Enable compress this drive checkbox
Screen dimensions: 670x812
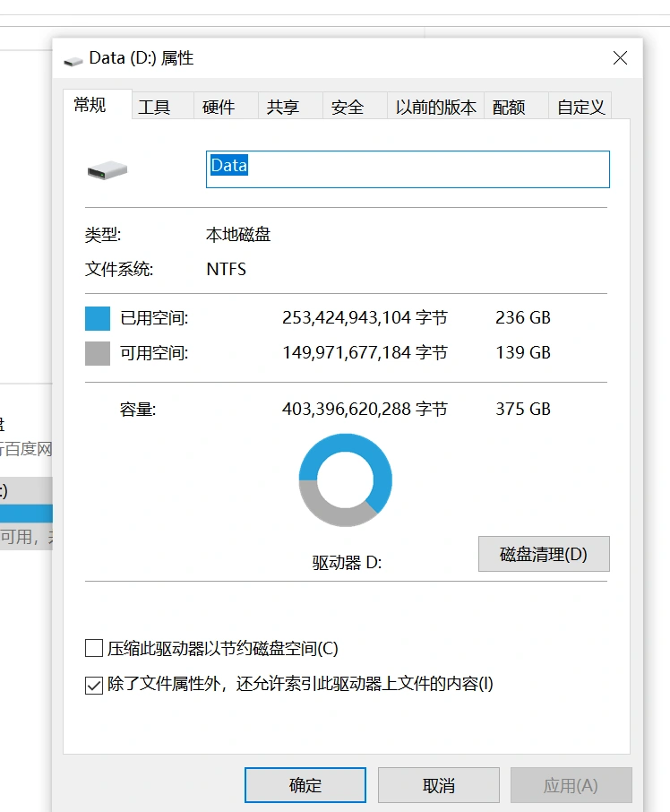pyautogui.click(x=93, y=648)
